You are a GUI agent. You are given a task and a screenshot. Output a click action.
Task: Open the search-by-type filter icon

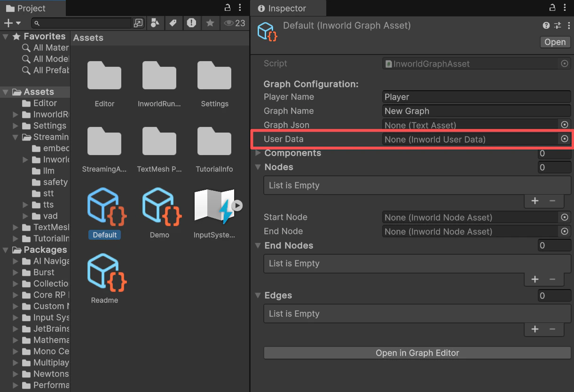[x=154, y=23]
